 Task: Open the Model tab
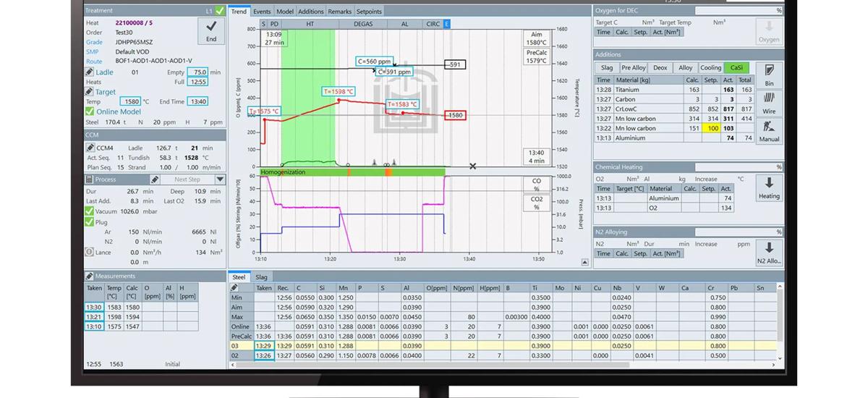tap(285, 12)
